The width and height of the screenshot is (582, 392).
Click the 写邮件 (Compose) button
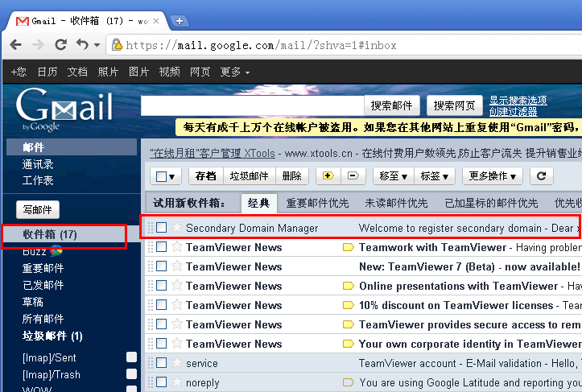[x=37, y=210]
